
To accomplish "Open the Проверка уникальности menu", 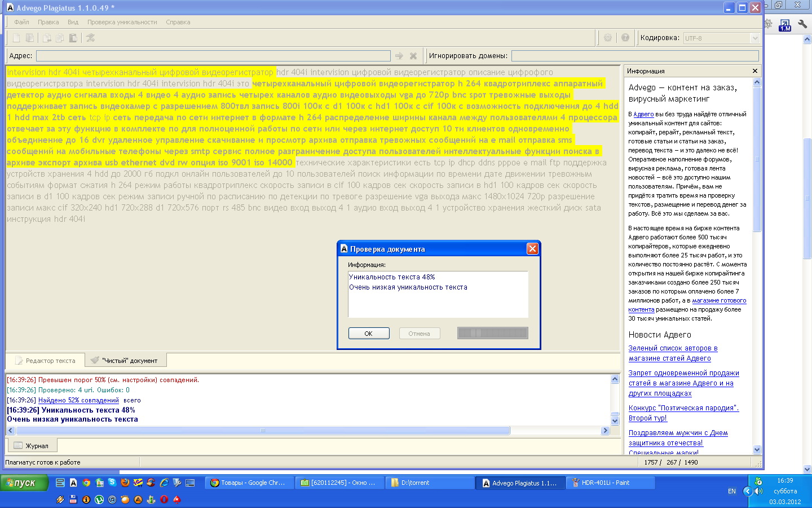I will click(122, 22).
